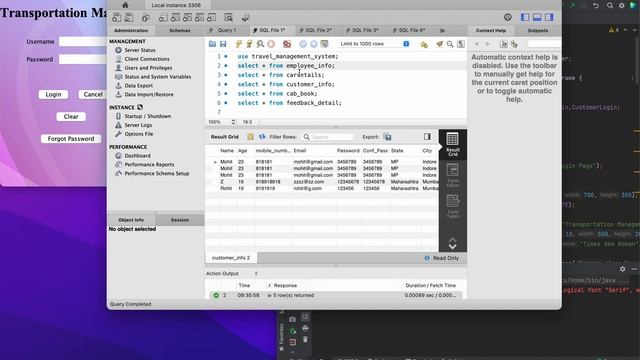This screenshot has width=640, height=360.
Task: Open the find panel magnifier in the editor toolbar
Action: click(450, 44)
